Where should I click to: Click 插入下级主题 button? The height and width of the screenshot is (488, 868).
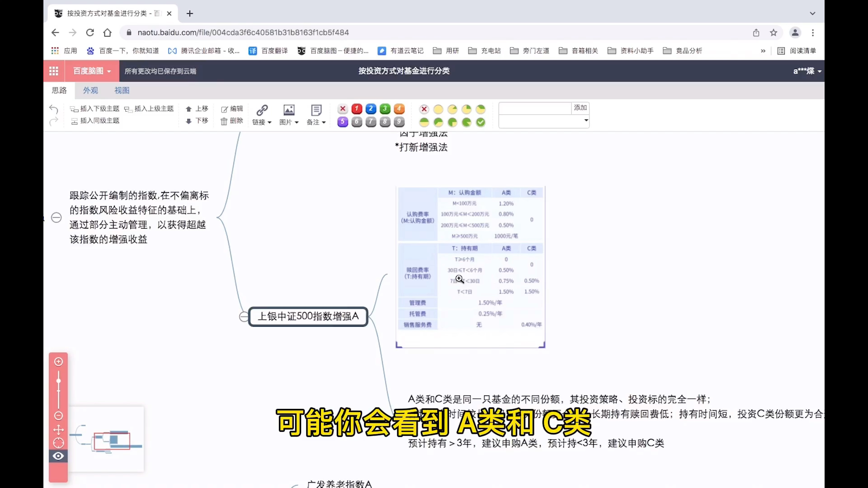point(95,109)
